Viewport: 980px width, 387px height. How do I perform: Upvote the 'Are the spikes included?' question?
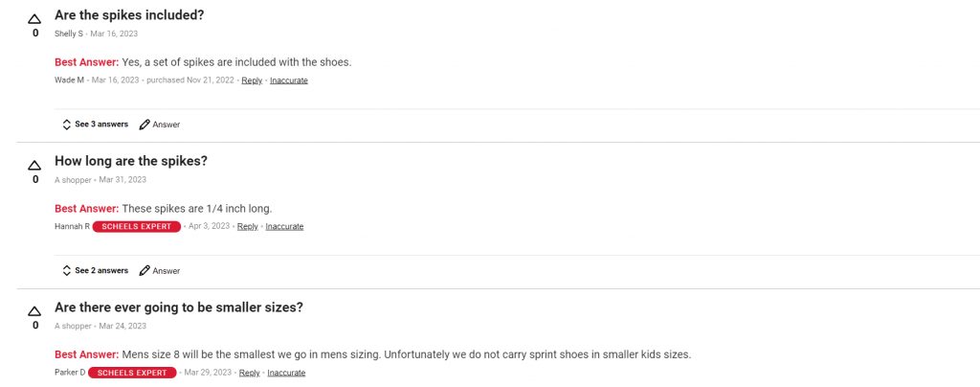click(x=35, y=19)
